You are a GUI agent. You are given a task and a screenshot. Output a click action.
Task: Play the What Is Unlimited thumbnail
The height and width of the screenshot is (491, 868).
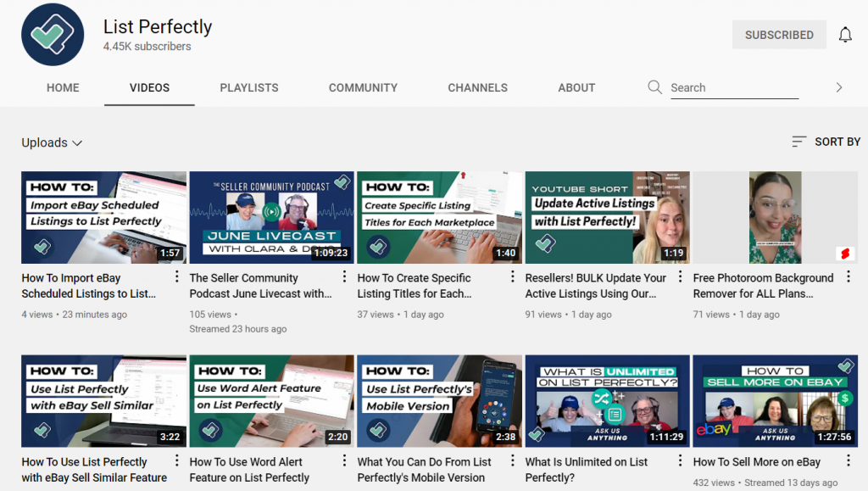point(607,401)
